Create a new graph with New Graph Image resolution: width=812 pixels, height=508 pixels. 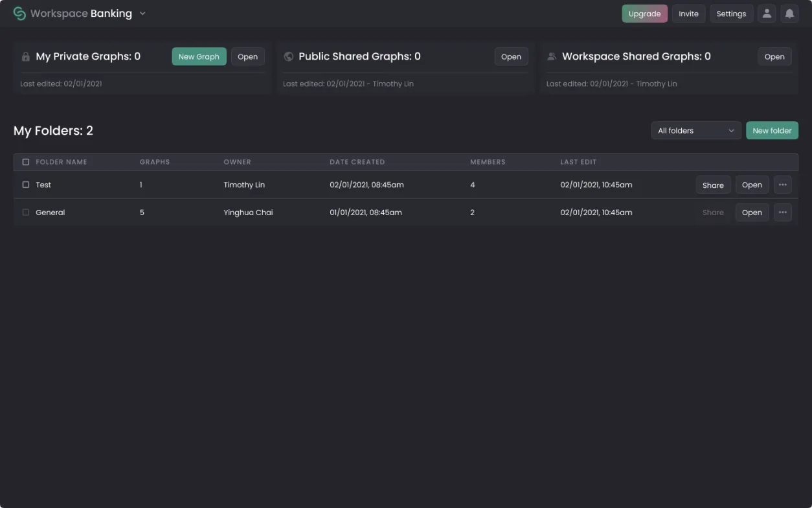coord(199,56)
